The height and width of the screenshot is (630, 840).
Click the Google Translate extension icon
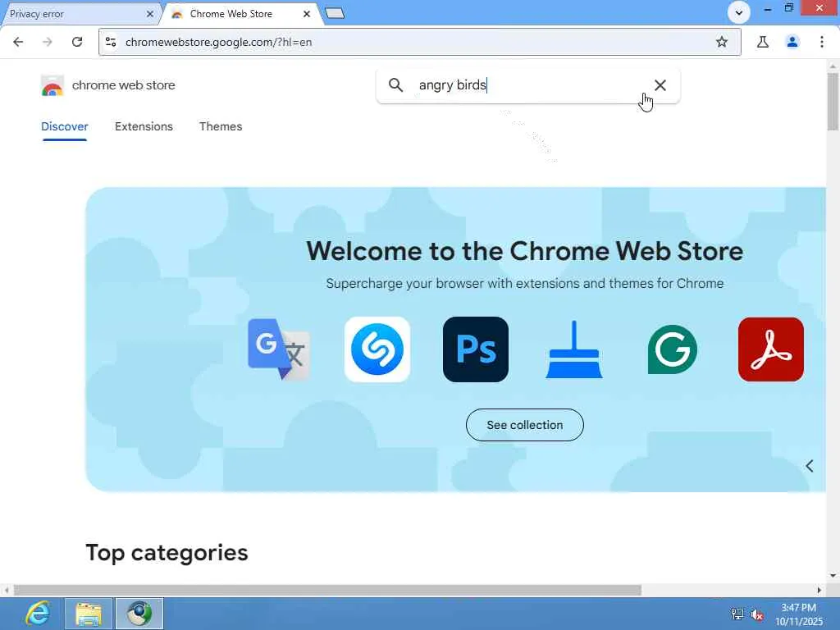pos(279,349)
